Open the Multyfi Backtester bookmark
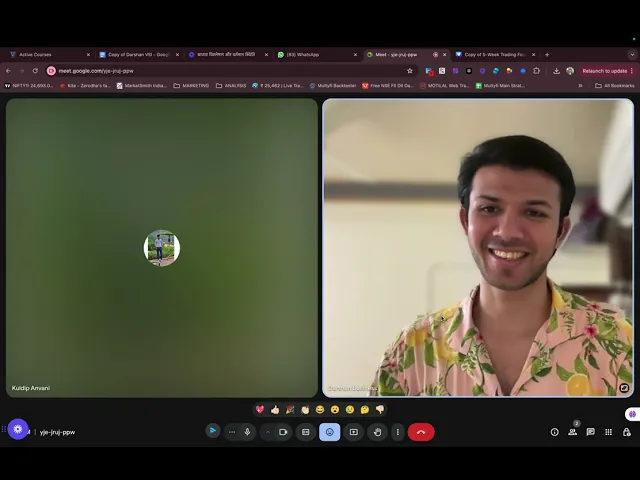Image resolution: width=640 pixels, height=480 pixels. [x=333, y=86]
